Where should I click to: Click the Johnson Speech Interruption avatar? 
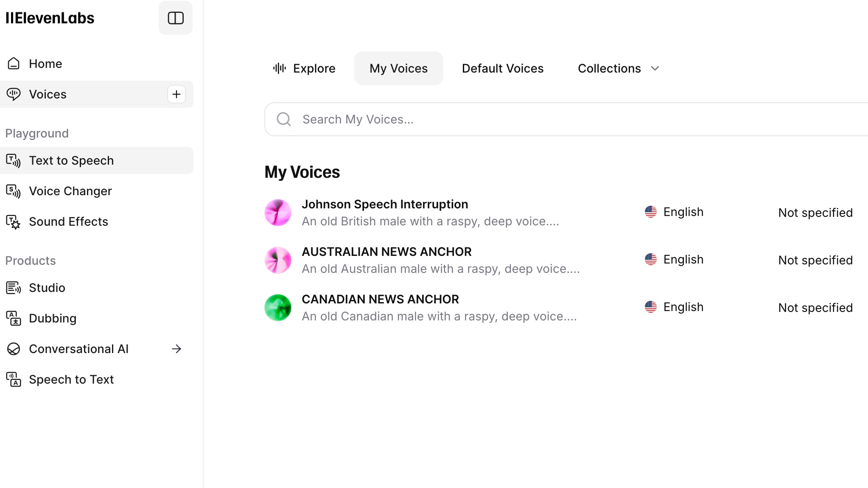pos(278,213)
